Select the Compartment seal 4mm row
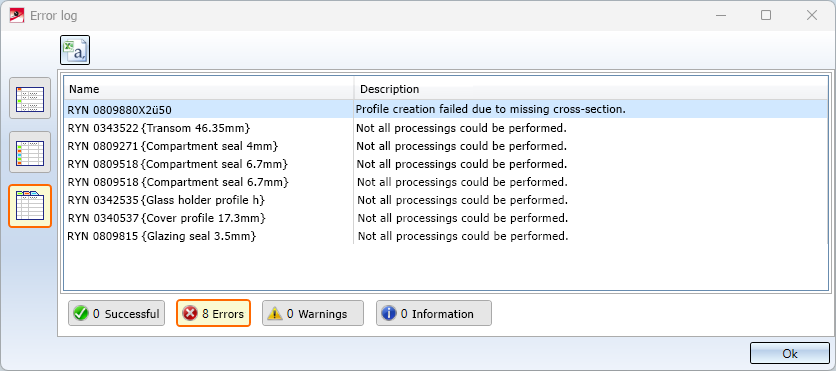The width and height of the screenshot is (836, 371). pyautogui.click(x=446, y=146)
